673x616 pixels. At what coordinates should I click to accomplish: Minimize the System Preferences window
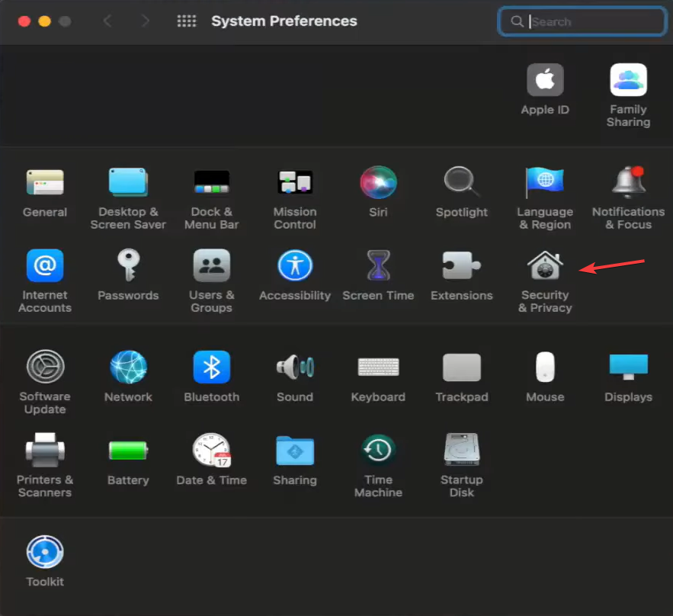[x=45, y=21]
